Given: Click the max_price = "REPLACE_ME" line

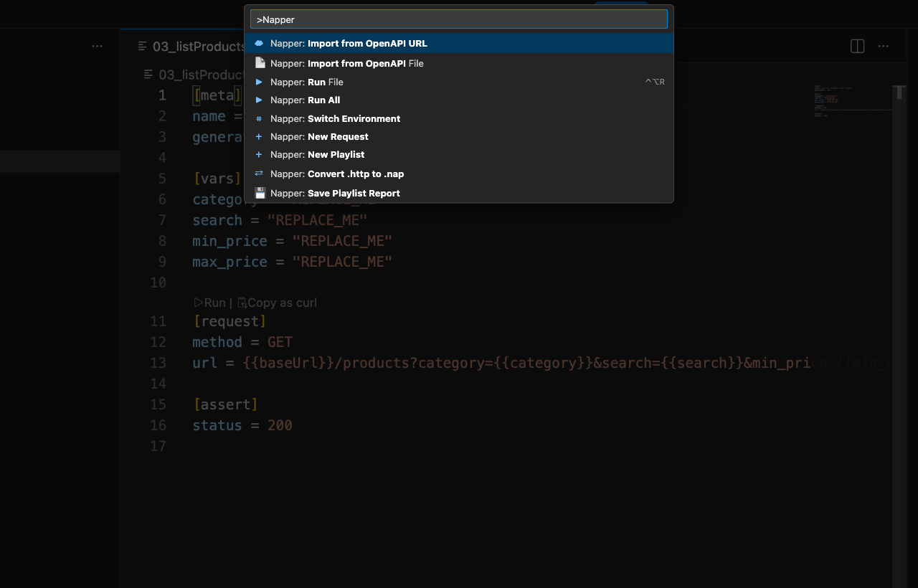Looking at the screenshot, I should [x=293, y=262].
